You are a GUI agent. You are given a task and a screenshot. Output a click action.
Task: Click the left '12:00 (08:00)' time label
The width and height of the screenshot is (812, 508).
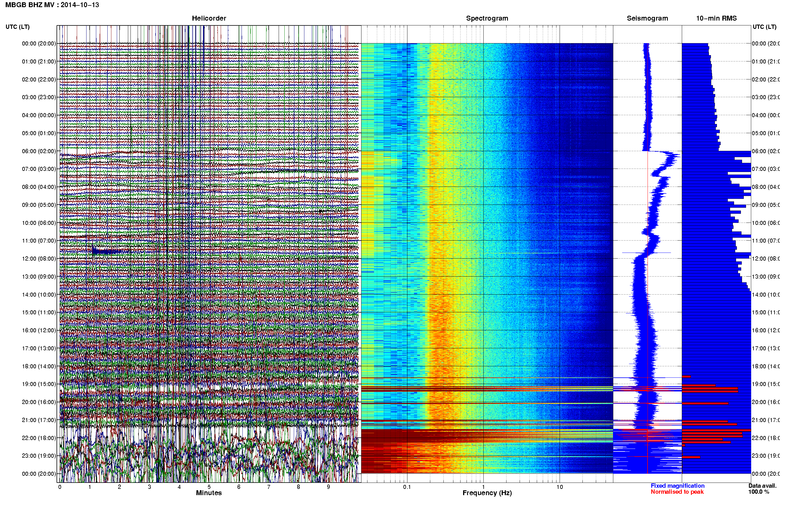tap(39, 259)
